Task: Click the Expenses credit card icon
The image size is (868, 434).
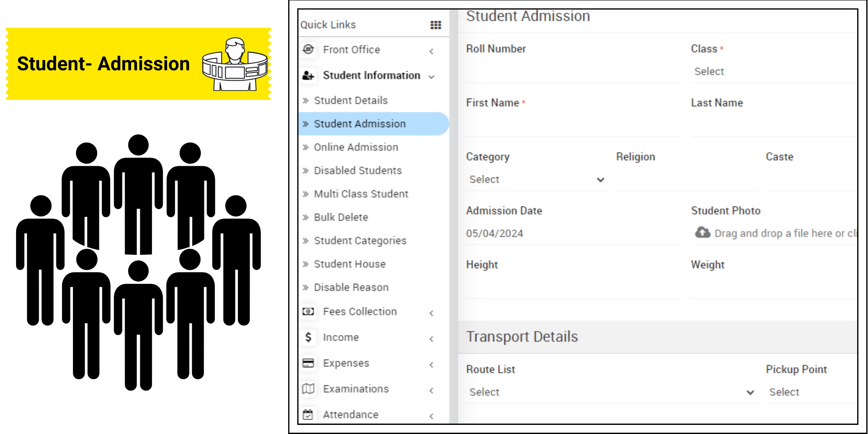Action: (308, 363)
